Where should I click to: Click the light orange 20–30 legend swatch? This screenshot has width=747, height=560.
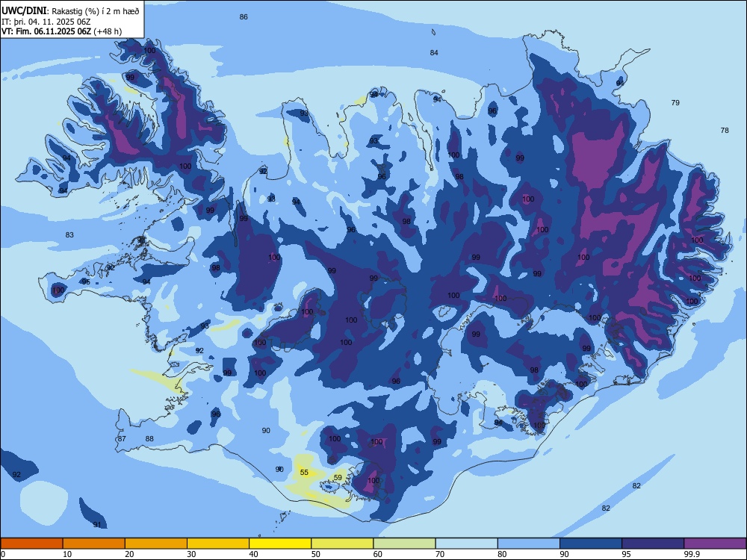(156, 544)
